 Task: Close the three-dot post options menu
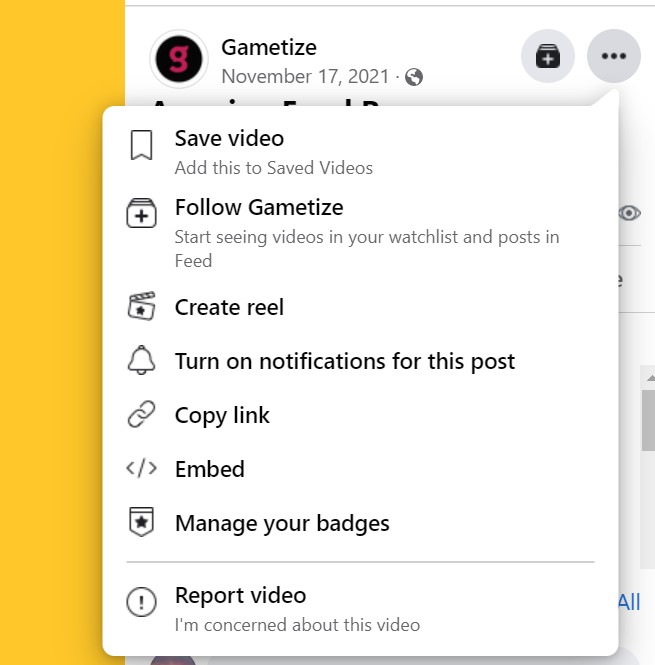613,56
